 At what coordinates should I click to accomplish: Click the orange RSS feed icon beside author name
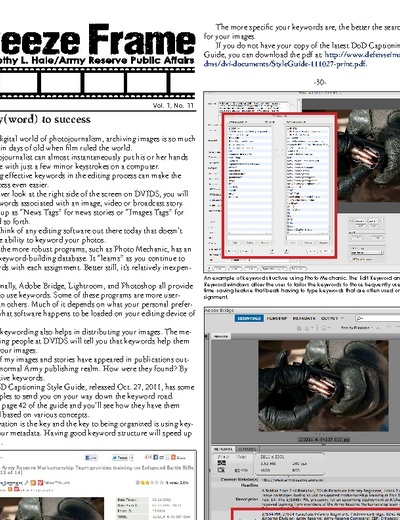point(33,482)
